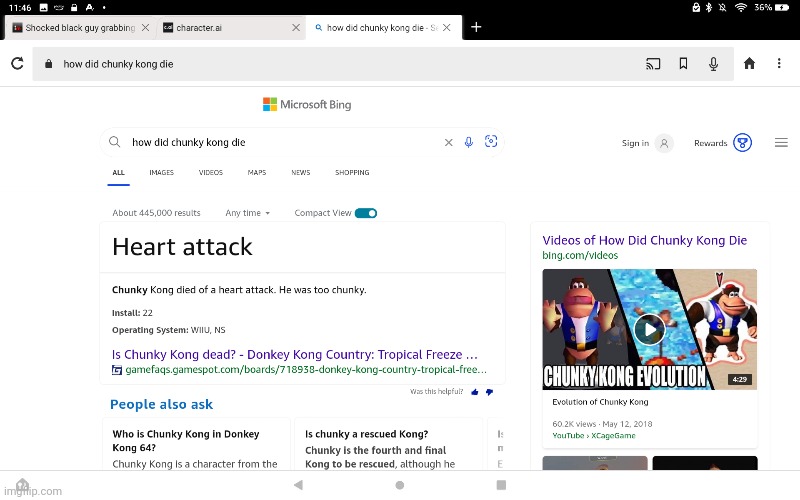Expand 'Who is Chunky Kong in Donkey Kong 64?'
This screenshot has width=800, height=500.
(186, 441)
